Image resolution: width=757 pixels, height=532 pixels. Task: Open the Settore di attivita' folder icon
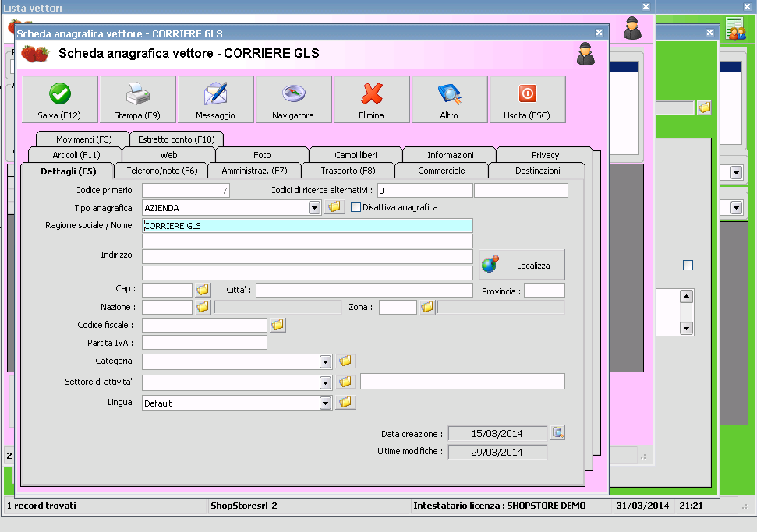345,382
